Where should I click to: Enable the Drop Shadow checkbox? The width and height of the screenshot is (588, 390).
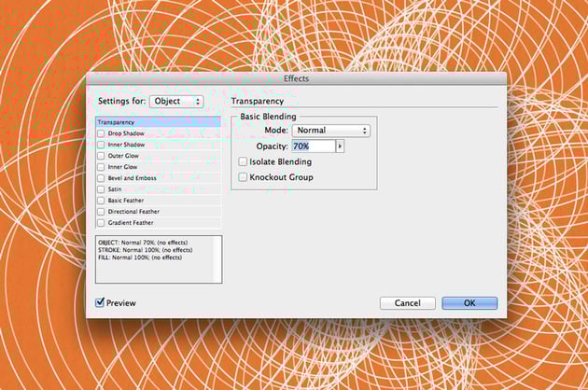101,133
